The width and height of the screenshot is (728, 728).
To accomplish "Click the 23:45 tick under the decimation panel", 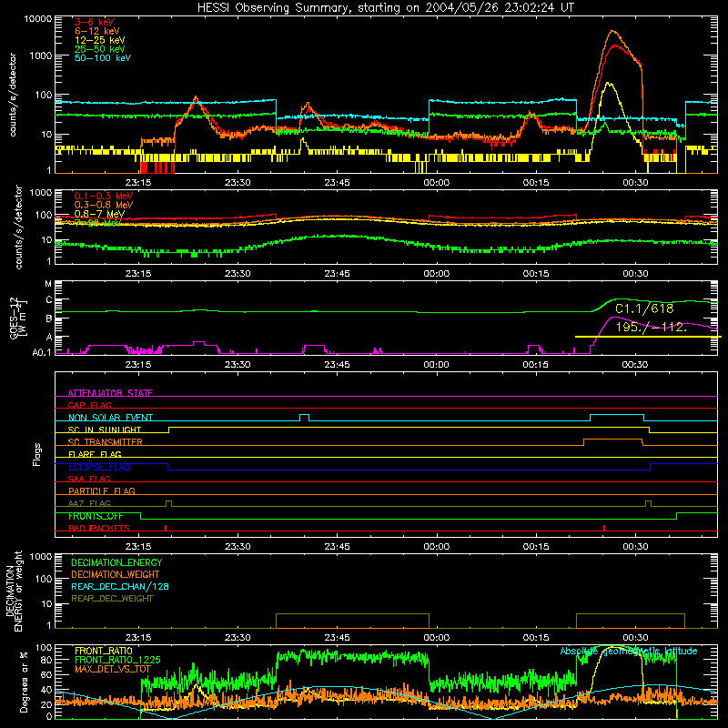I will [337, 638].
